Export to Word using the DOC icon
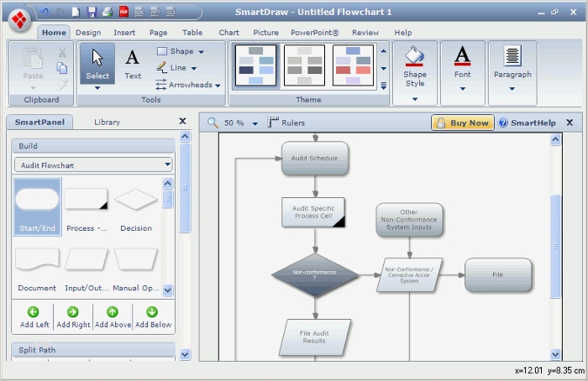Viewport: 588px width, 381px height. [x=139, y=12]
